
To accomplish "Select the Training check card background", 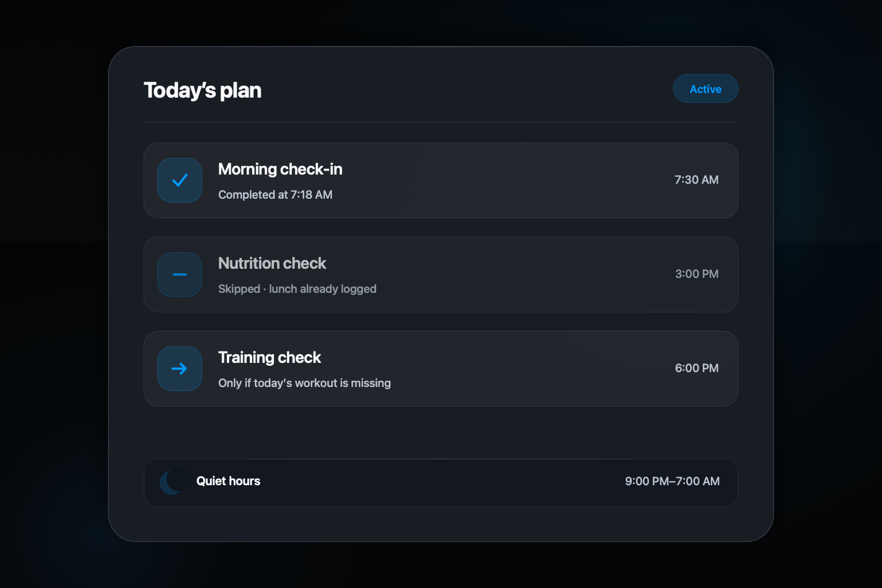I will click(x=441, y=369).
